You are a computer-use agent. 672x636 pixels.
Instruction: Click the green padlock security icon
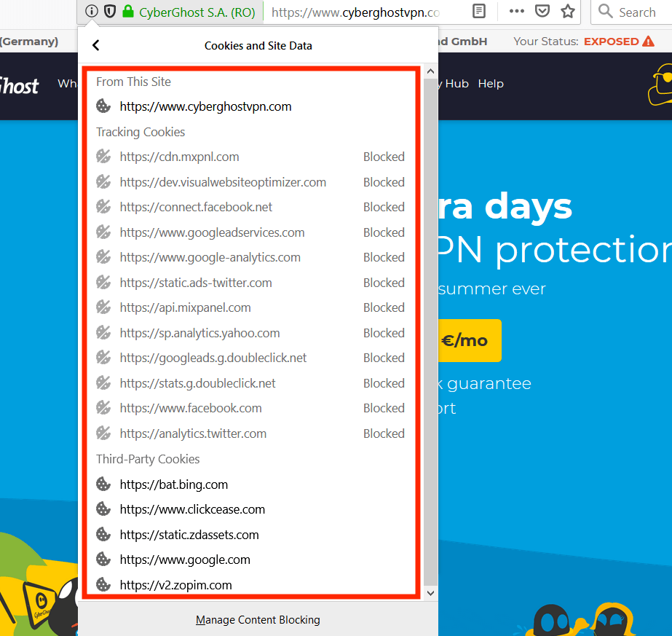pyautogui.click(x=127, y=11)
